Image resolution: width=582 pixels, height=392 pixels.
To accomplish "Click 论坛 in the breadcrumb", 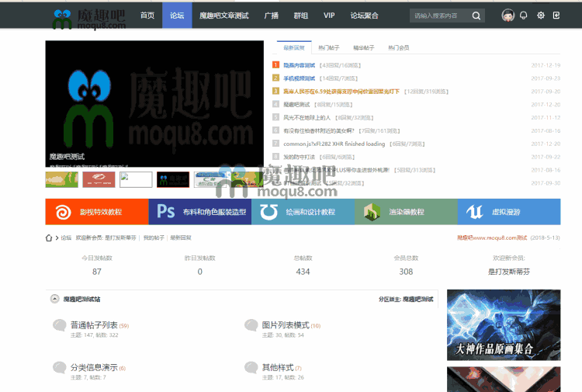I will tap(66, 238).
